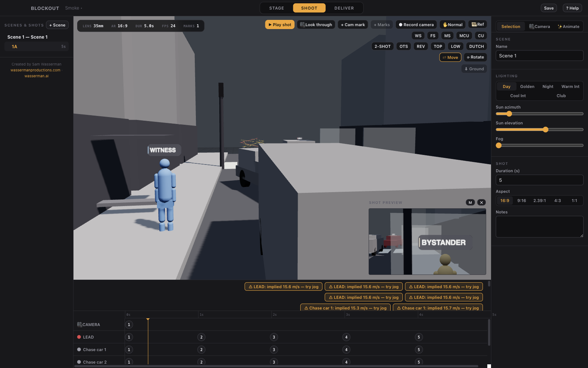Image resolution: width=588 pixels, height=368 pixels.
Task: Apply TOP camera preset
Action: (438, 46)
